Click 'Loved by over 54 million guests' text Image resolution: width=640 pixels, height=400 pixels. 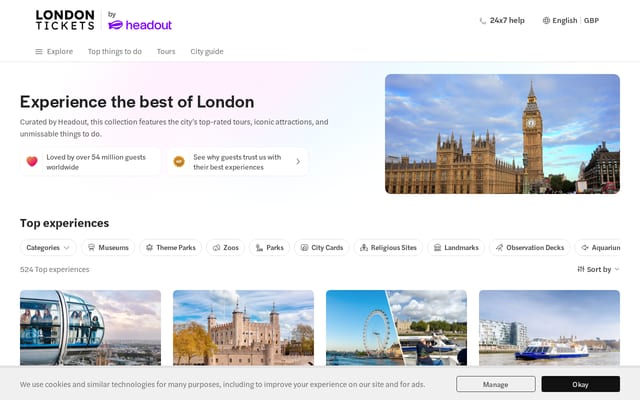pyautogui.click(x=96, y=162)
